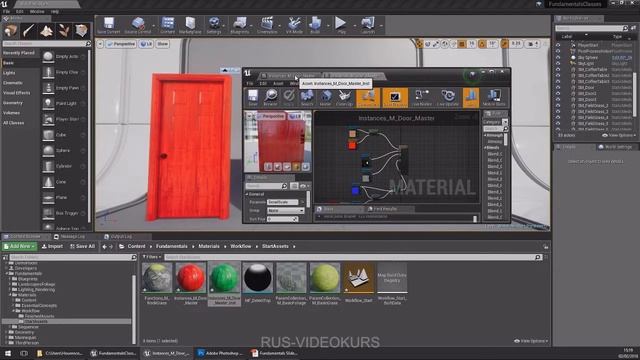
Task: Select the Foliage mode icon
Action: click(x=64, y=31)
